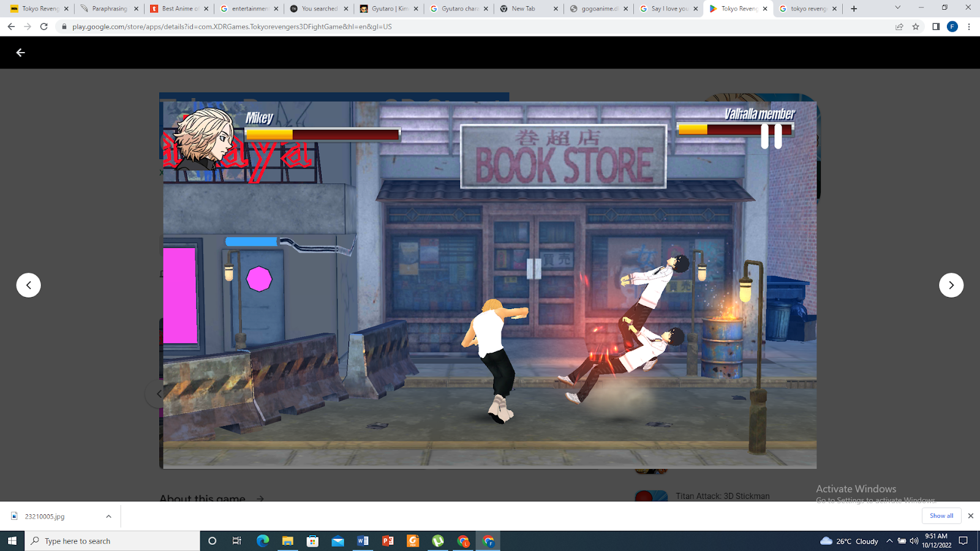Expand options for 23210005.jpg download
The image size is (980, 551).
[x=108, y=516]
